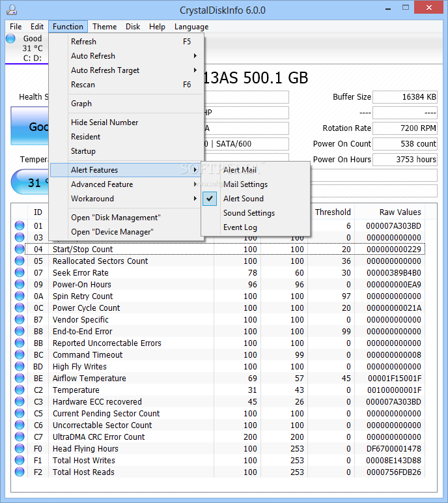This screenshot has height=503, width=448.
Task: Click the status orb for Airflow Temperature
Action: coord(20,378)
